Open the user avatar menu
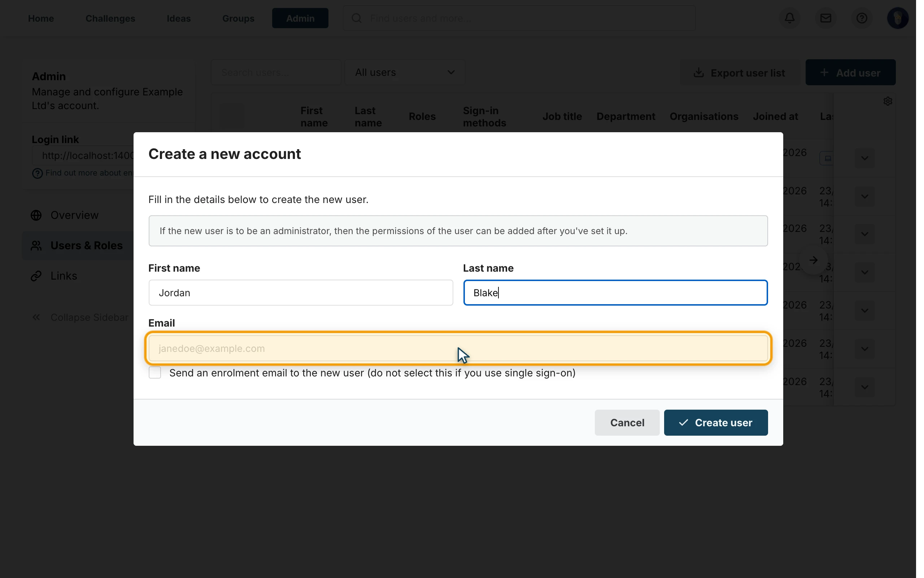Screen dimensions: 924x578 coord(897,18)
